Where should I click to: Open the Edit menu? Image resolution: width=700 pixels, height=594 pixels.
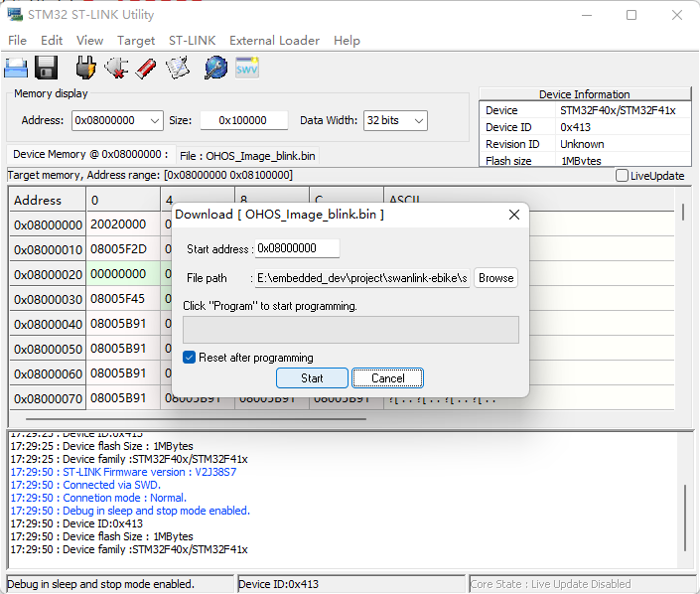(52, 41)
